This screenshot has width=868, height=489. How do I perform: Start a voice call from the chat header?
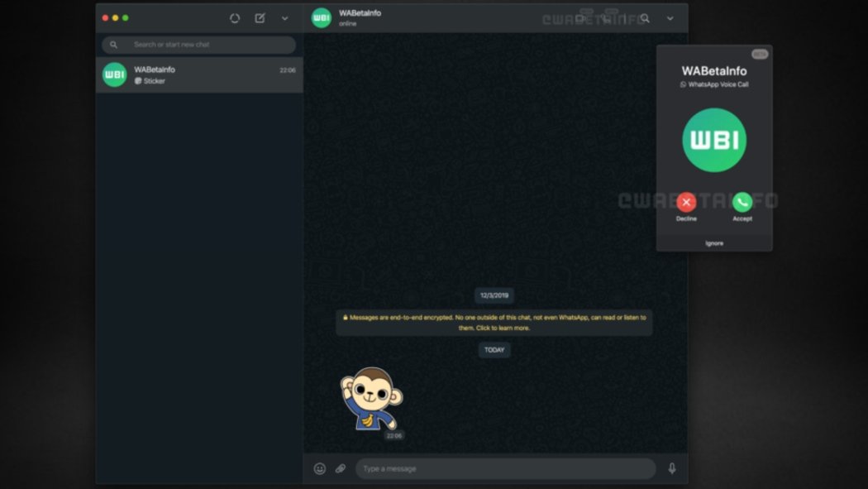[x=608, y=19]
